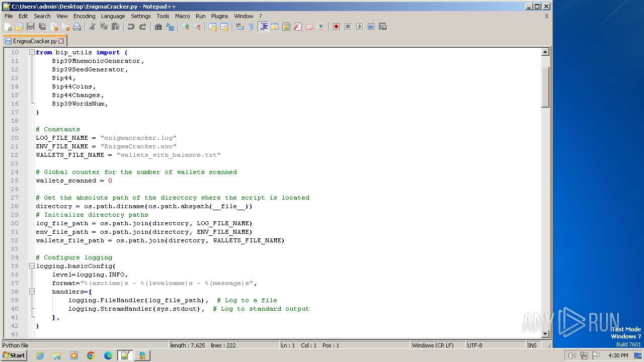Viewport: 644px width, 362px height.
Task: Toggle INS insert mode in status bar
Action: point(532,345)
